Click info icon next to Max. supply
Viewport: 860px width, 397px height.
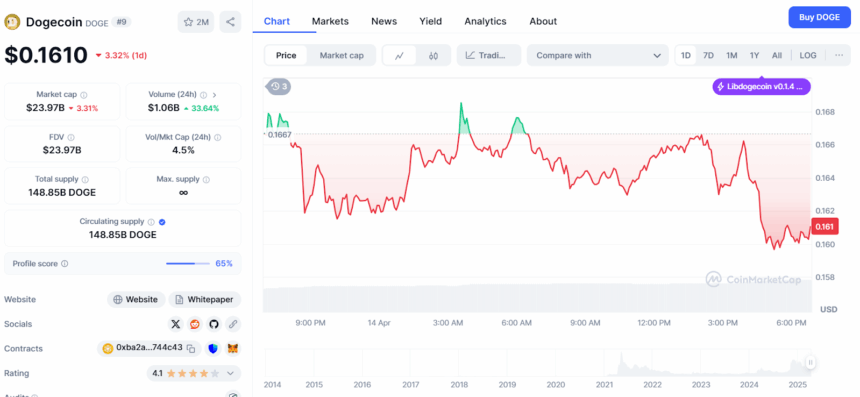[x=207, y=179]
